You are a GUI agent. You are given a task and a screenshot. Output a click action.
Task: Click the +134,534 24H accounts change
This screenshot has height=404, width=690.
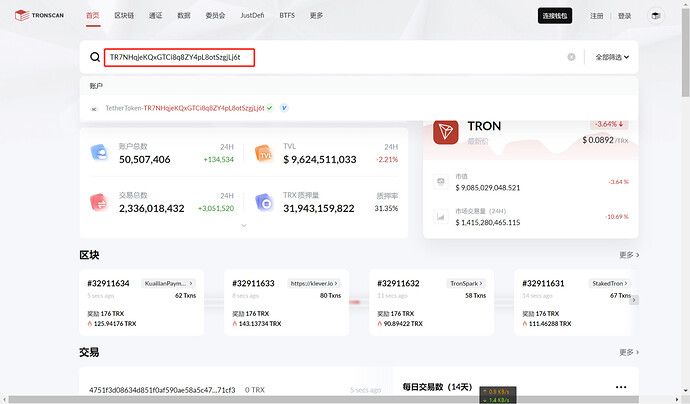(x=218, y=159)
